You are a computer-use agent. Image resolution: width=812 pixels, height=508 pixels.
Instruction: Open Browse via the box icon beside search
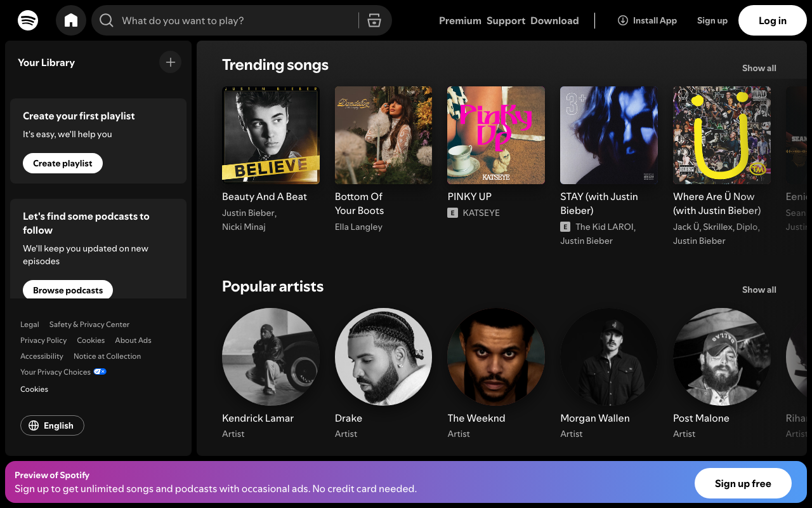[x=374, y=20]
